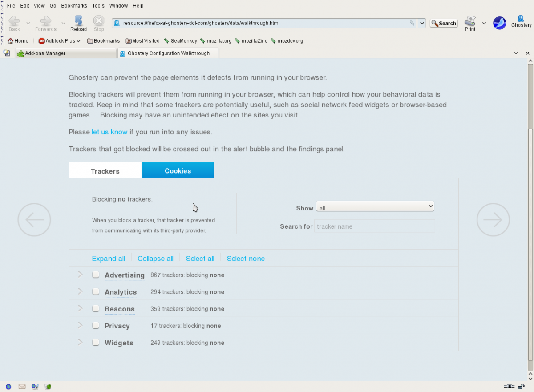
Task: Expand the Privacy tracker category
Action: pos(80,325)
